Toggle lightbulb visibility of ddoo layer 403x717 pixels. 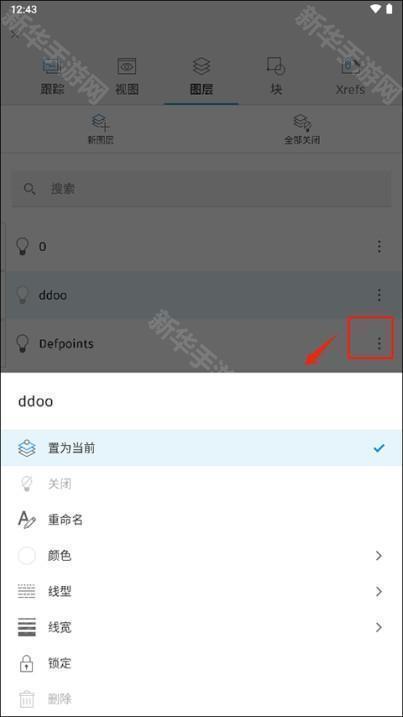pyautogui.click(x=22, y=295)
